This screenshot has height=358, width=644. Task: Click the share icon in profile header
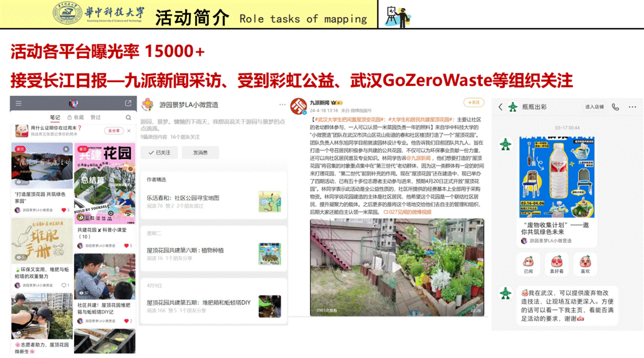click(128, 103)
